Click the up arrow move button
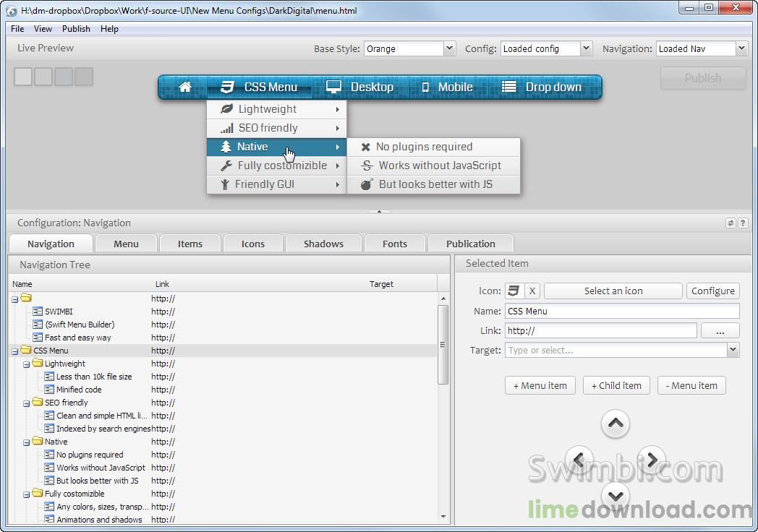 pos(615,424)
